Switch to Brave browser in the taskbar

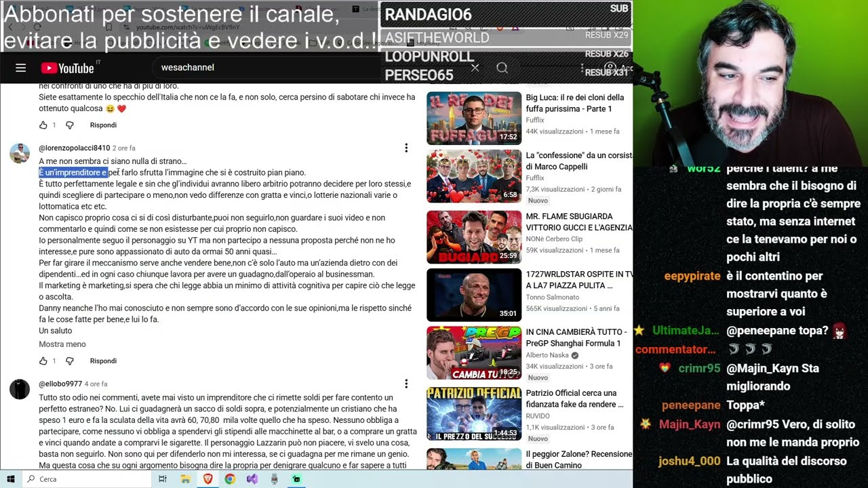[x=208, y=479]
